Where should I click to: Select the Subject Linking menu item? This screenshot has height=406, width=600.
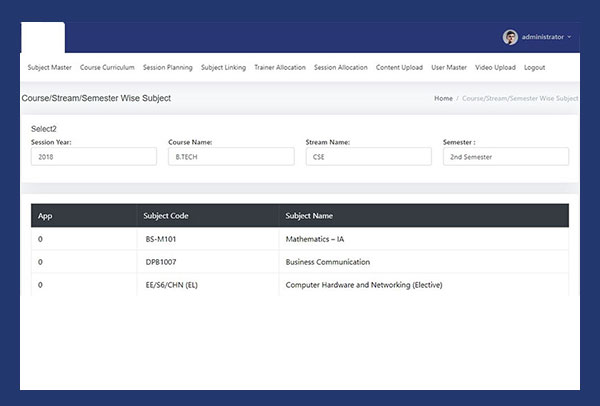[224, 67]
